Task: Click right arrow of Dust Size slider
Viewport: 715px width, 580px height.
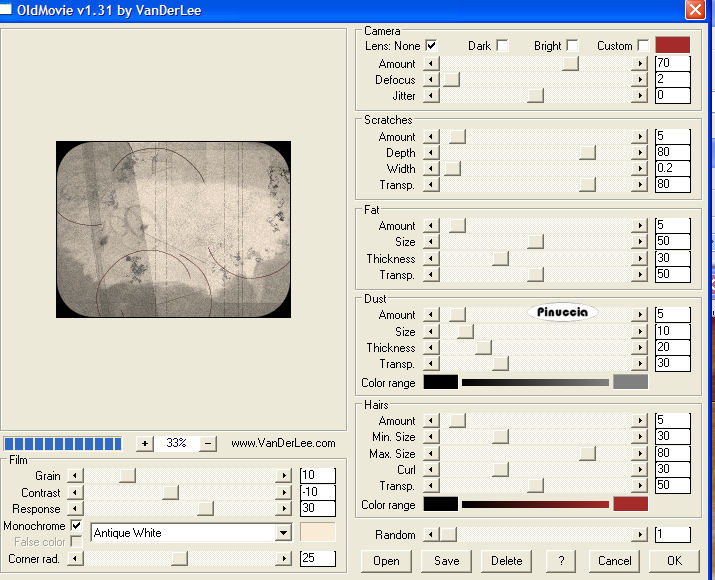Action: tap(640, 331)
